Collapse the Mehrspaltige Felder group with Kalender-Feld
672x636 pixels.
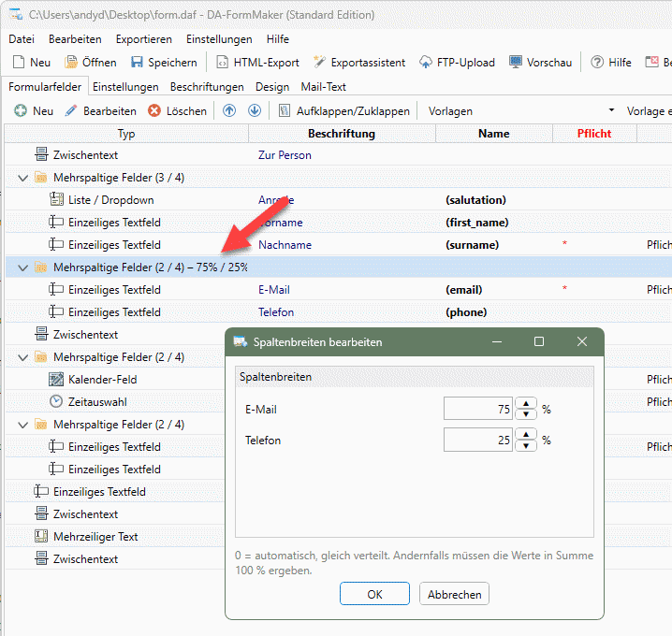[22, 356]
